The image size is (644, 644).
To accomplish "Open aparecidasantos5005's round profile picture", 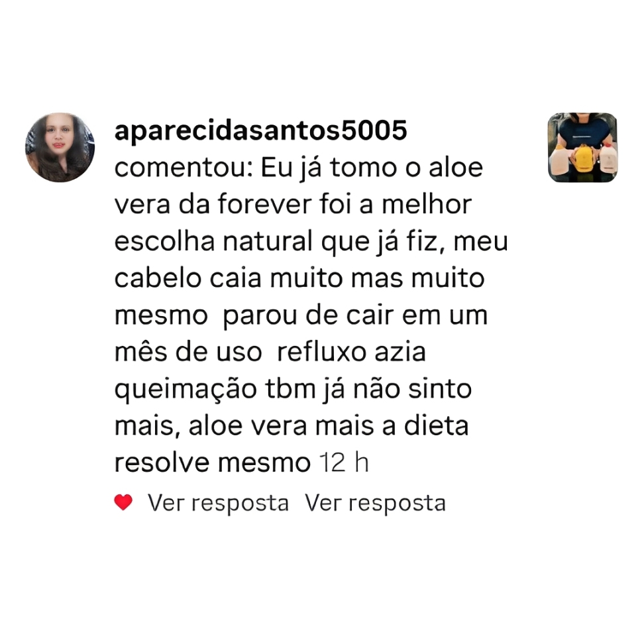I will (60, 148).
